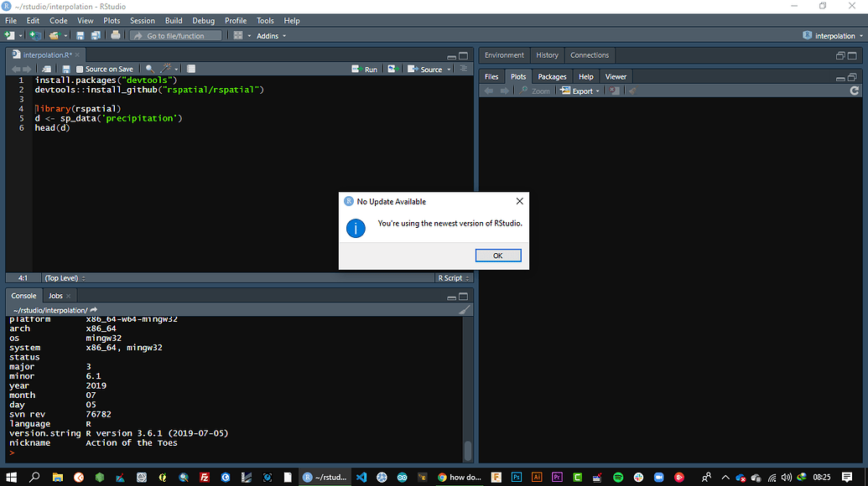Viewport: 868px width, 486px height.
Task: Expand code tools dropdown arrow
Action: pos(176,69)
